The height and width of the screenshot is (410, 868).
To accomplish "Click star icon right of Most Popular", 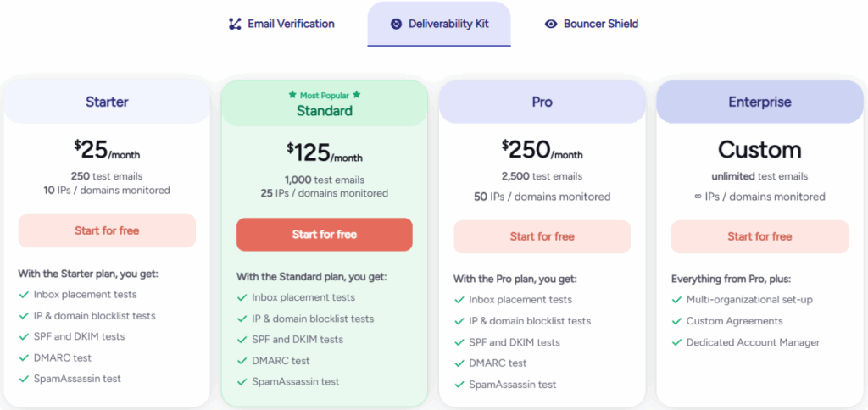I will pyautogui.click(x=357, y=95).
